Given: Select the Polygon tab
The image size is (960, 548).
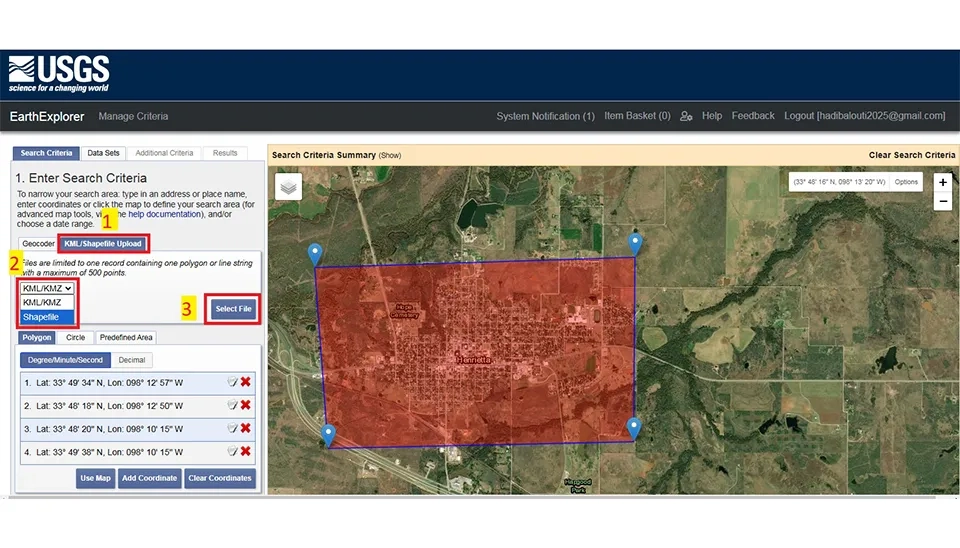Looking at the screenshot, I should coord(37,337).
